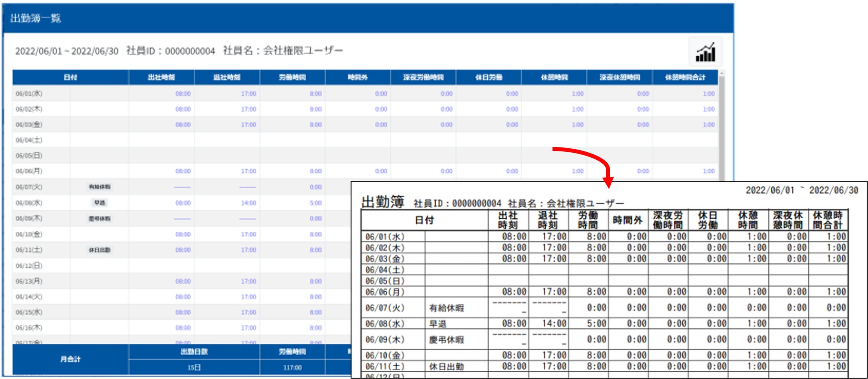Select the 06/12(日) date in the attendance list
Image resolution: width=868 pixels, height=379 pixels.
29,266
